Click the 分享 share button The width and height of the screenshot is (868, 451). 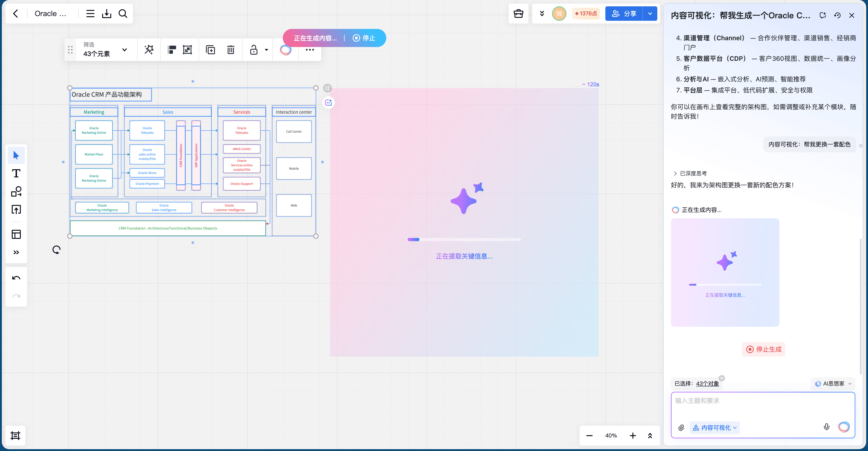624,14
